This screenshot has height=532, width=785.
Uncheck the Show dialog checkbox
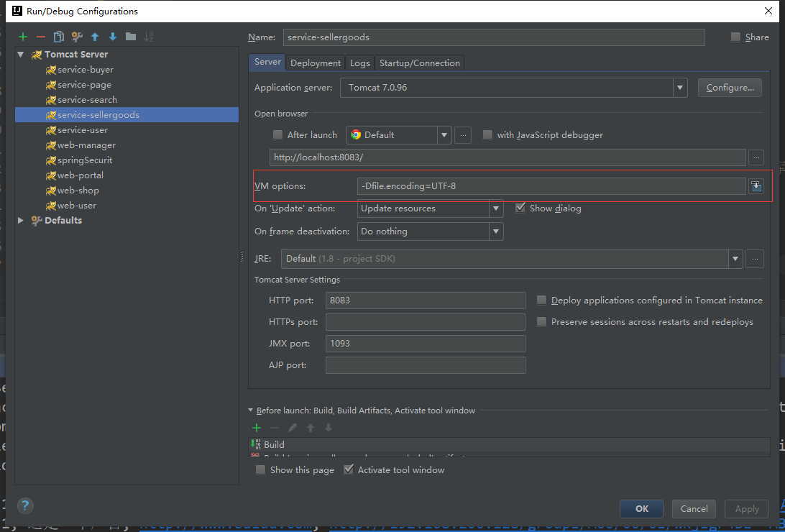[520, 208]
